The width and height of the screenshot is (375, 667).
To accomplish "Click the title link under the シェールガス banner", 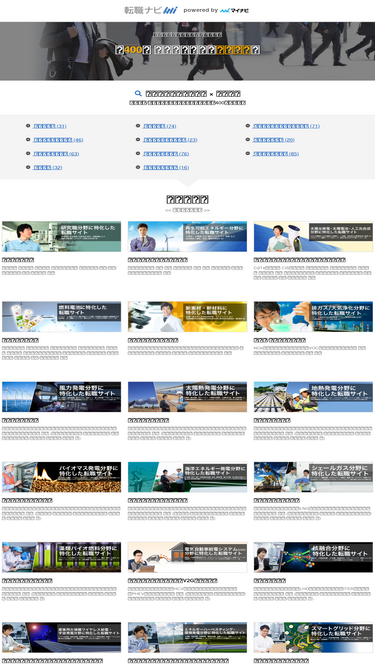I will coord(277,501).
